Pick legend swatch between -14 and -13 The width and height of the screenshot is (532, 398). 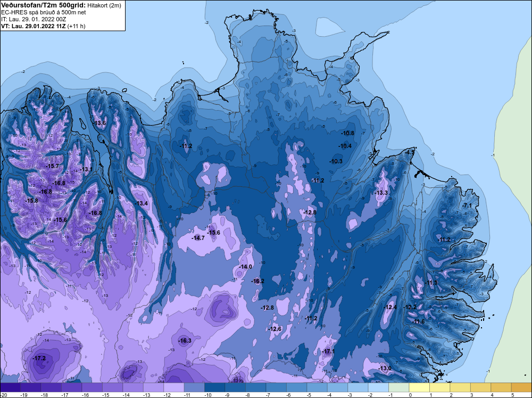(133, 387)
